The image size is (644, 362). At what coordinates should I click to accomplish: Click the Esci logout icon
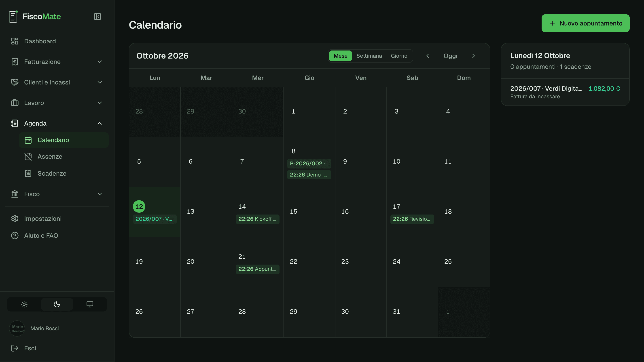pyautogui.click(x=15, y=348)
